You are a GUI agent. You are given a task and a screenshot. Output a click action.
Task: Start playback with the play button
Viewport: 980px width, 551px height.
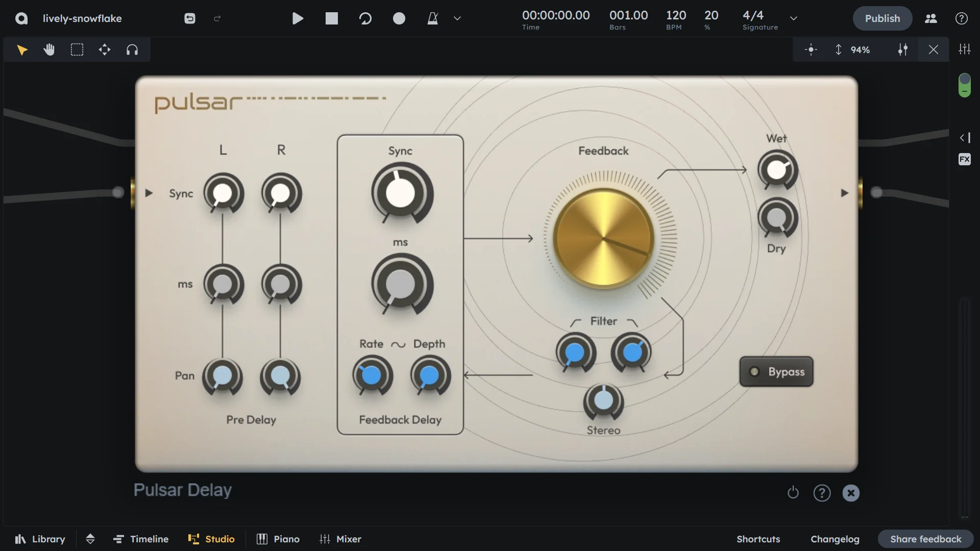click(298, 19)
